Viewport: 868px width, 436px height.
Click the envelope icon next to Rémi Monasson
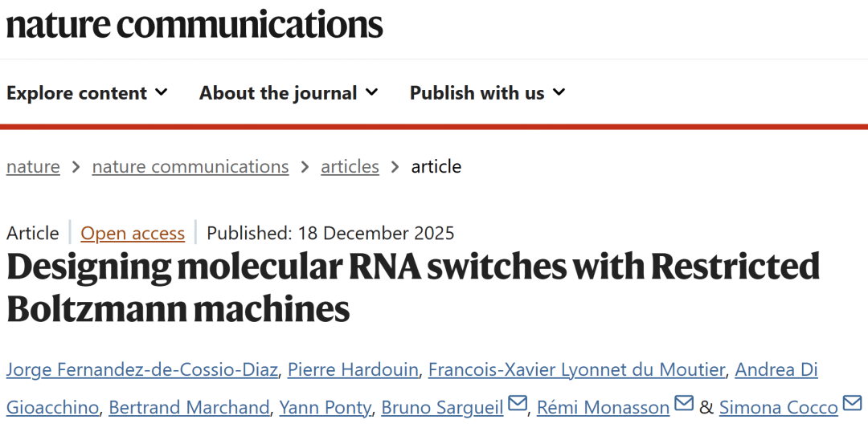point(684,404)
